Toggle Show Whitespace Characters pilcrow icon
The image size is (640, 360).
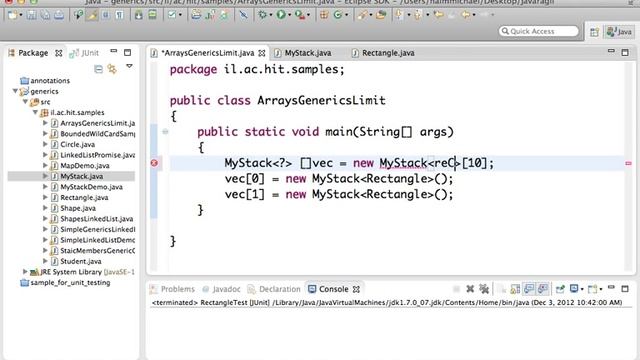click(x=119, y=15)
